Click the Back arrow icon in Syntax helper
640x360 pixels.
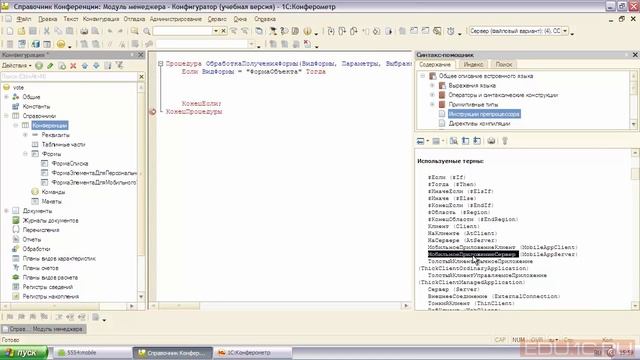[x=420, y=141]
